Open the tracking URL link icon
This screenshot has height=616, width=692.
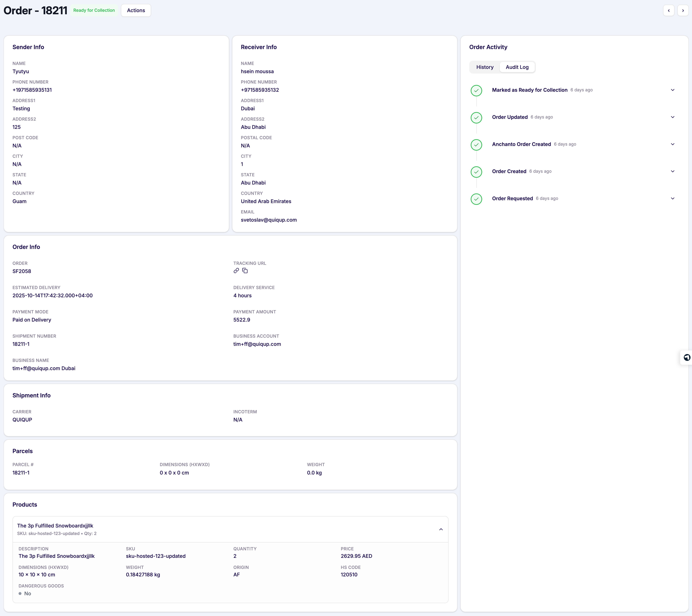click(236, 270)
